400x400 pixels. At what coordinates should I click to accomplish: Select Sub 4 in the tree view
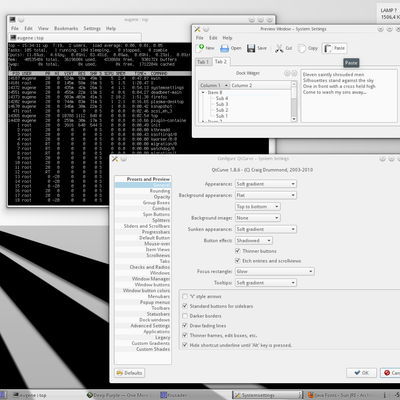(x=222, y=98)
